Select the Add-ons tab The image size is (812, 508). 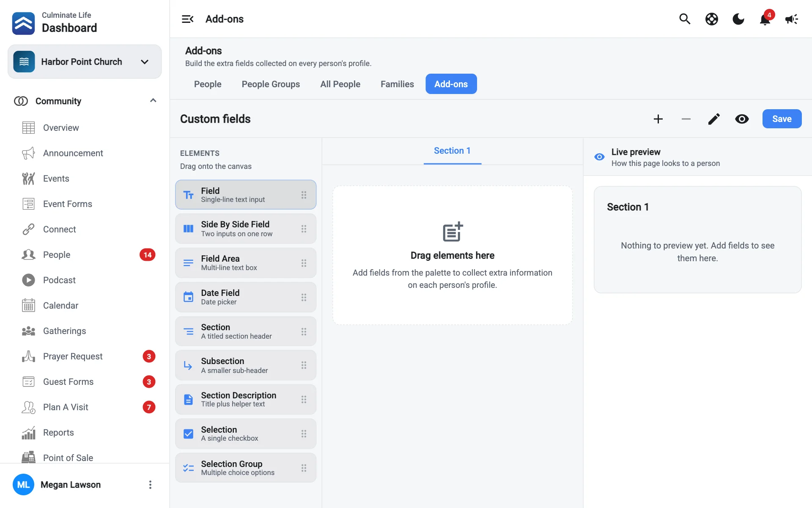click(x=451, y=84)
